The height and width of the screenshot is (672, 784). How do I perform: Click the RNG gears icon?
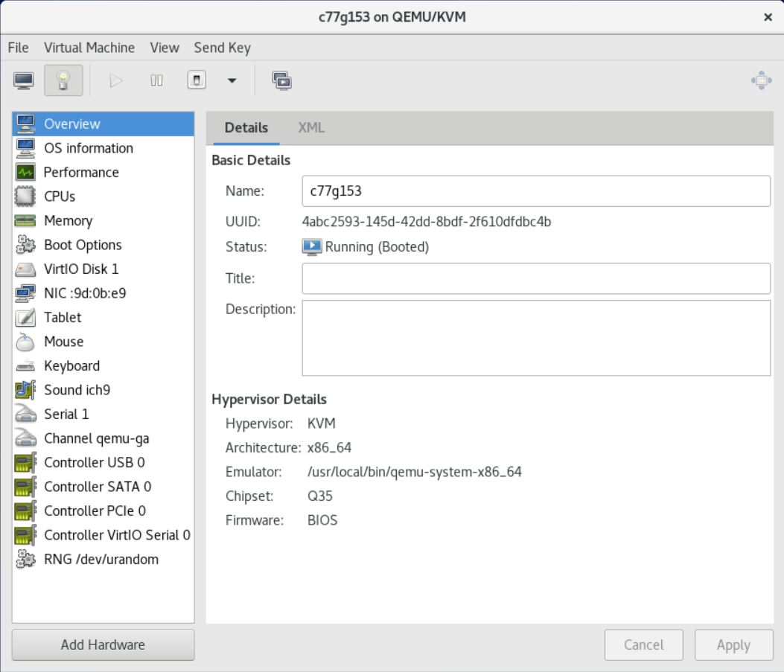25,559
